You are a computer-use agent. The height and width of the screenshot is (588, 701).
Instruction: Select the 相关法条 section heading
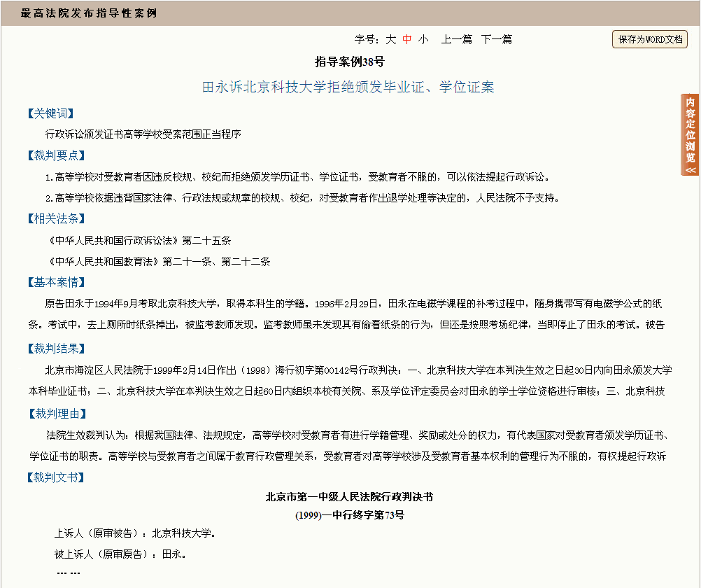click(56, 218)
